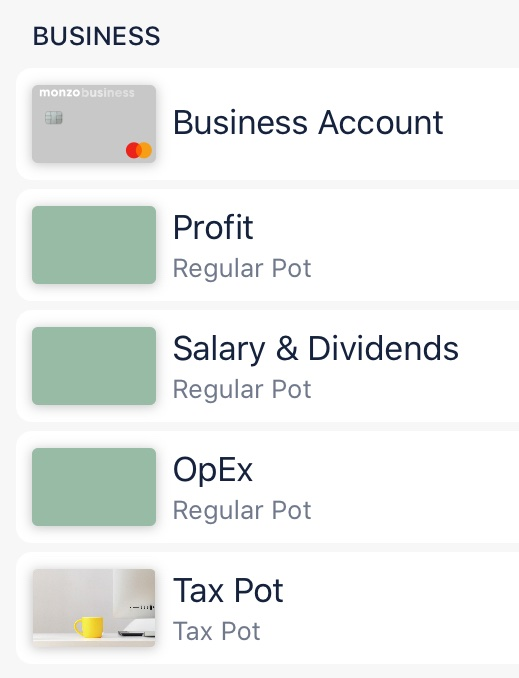Select the Salary & Dividends green thumbnail
This screenshot has height=678, width=519.
(x=94, y=366)
